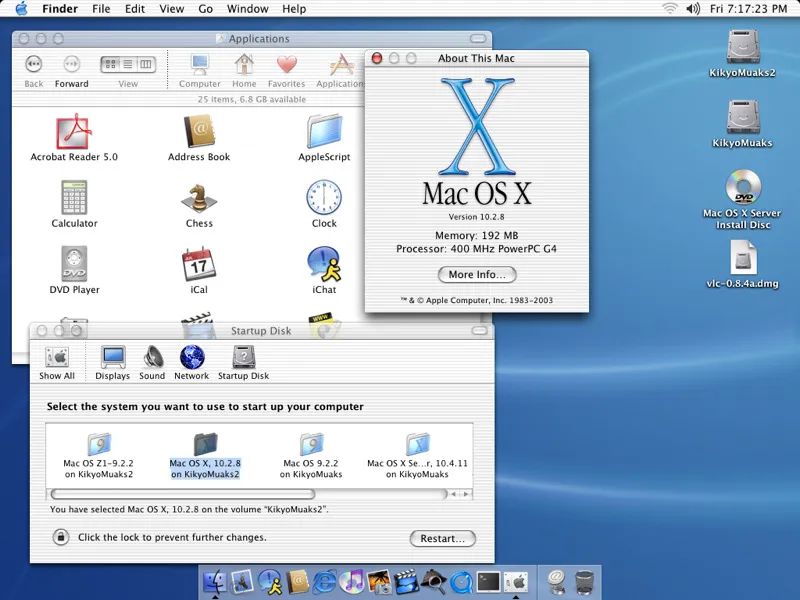Open Chess in the Applications window
This screenshot has height=600, width=800.
coord(197,197)
